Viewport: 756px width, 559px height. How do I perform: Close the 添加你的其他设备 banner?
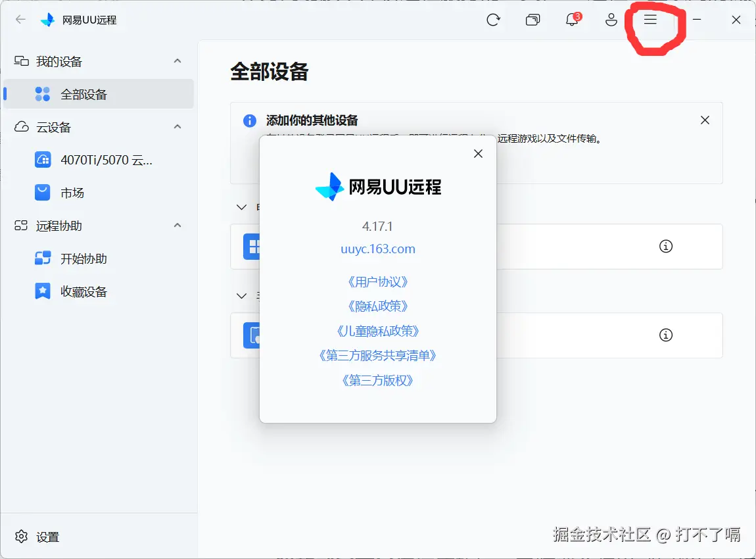705,120
